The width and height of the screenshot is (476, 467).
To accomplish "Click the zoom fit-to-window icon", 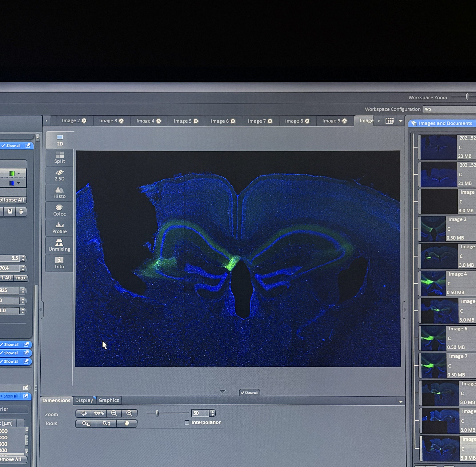I will (x=84, y=413).
